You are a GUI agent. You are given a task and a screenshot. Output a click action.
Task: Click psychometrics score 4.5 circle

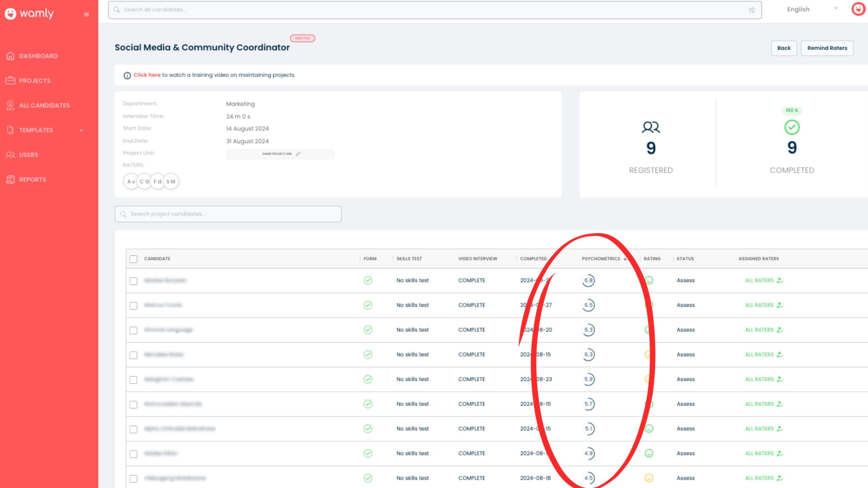pos(589,478)
